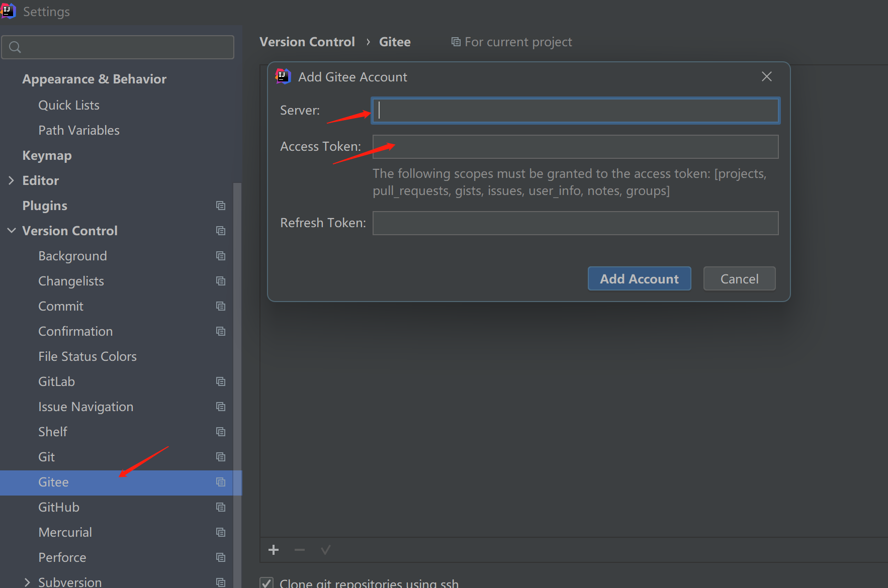The image size is (888, 588).
Task: Click the add account plus icon
Action: click(x=274, y=550)
